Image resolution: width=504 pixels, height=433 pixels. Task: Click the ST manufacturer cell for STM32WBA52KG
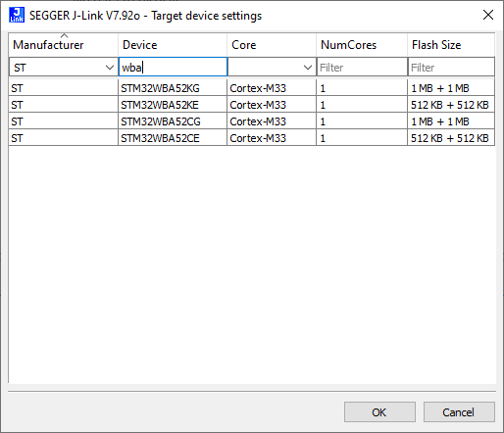tap(63, 88)
